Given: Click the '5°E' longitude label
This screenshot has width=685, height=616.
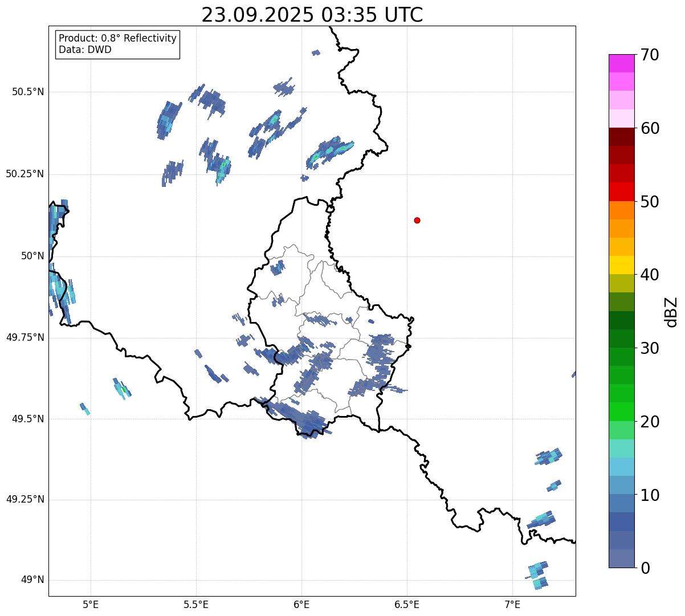Looking at the screenshot, I should [91, 605].
